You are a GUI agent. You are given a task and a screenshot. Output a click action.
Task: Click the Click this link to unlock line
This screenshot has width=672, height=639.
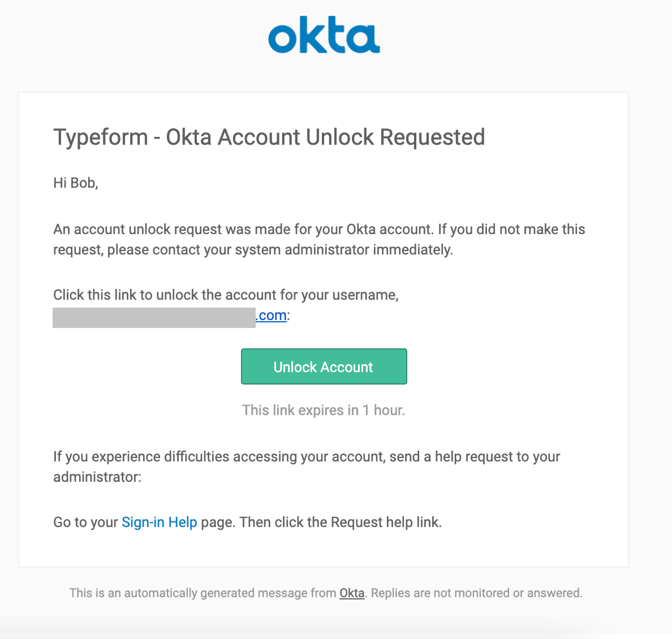[x=226, y=295]
